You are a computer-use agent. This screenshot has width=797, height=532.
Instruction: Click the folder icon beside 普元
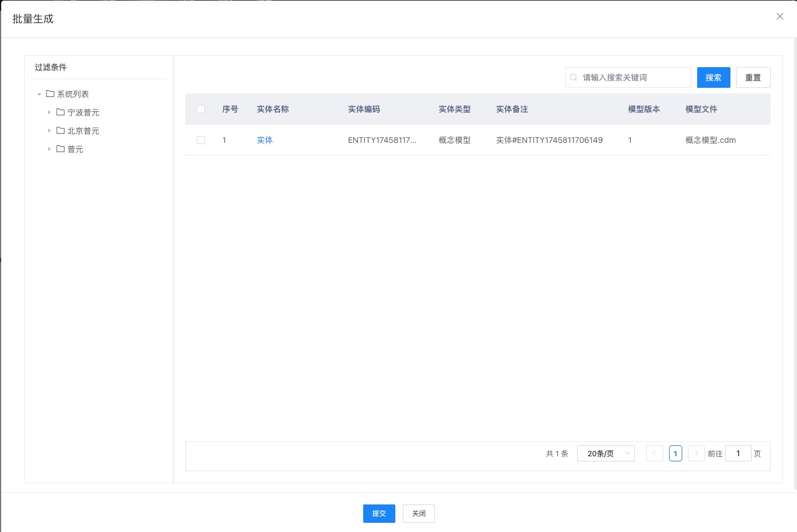(61, 149)
